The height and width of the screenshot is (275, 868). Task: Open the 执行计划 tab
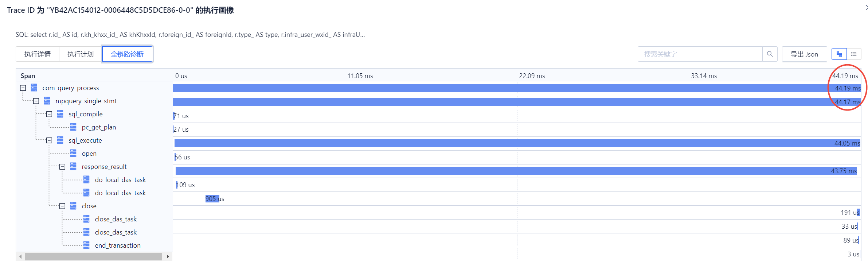click(81, 54)
